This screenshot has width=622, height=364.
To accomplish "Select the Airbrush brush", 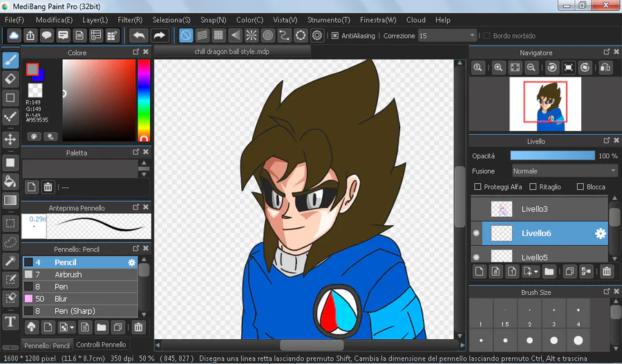I will click(x=80, y=274).
